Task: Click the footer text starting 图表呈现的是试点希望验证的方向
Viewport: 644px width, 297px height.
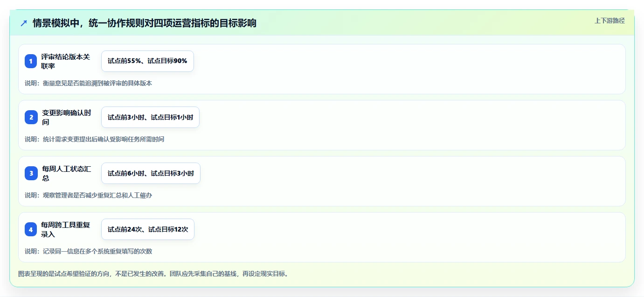Action: click(153, 274)
